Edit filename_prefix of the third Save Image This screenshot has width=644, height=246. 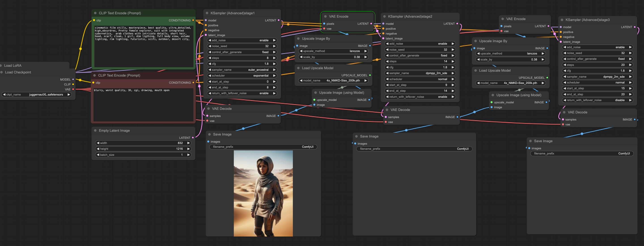click(x=582, y=153)
